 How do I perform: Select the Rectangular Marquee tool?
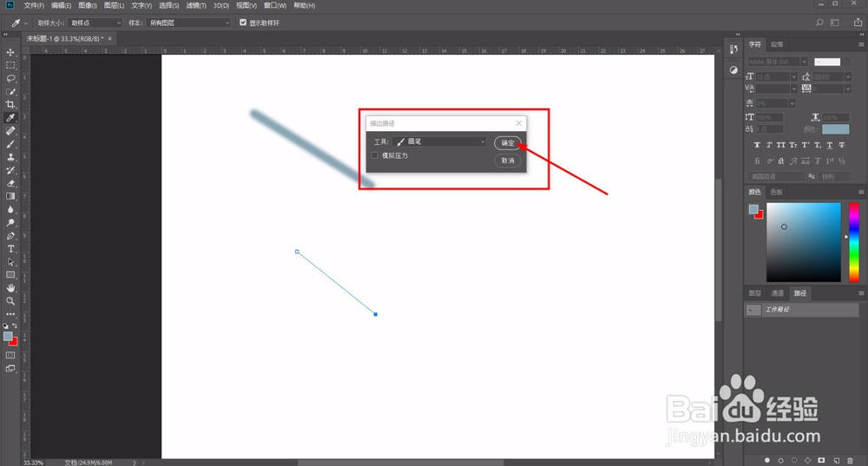pyautogui.click(x=10, y=65)
